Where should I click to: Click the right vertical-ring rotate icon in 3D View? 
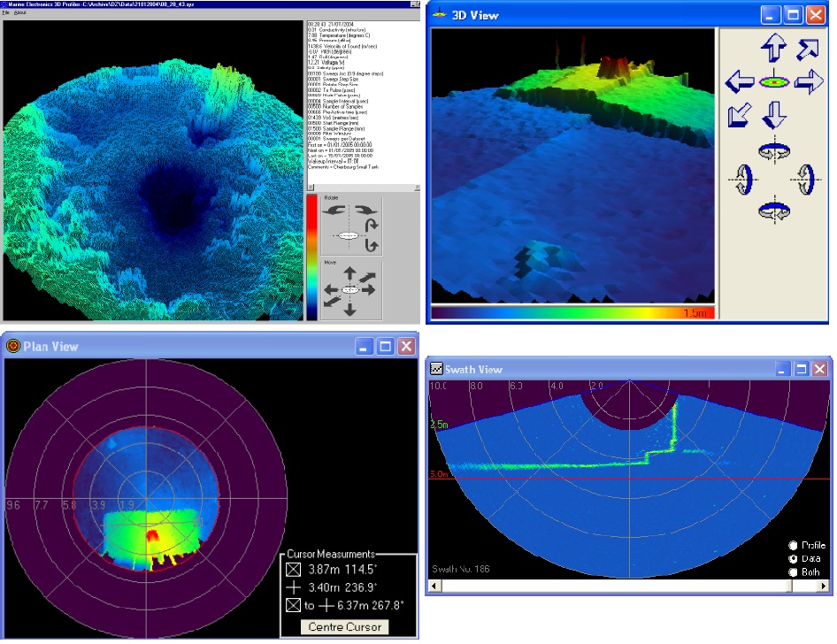(x=805, y=180)
